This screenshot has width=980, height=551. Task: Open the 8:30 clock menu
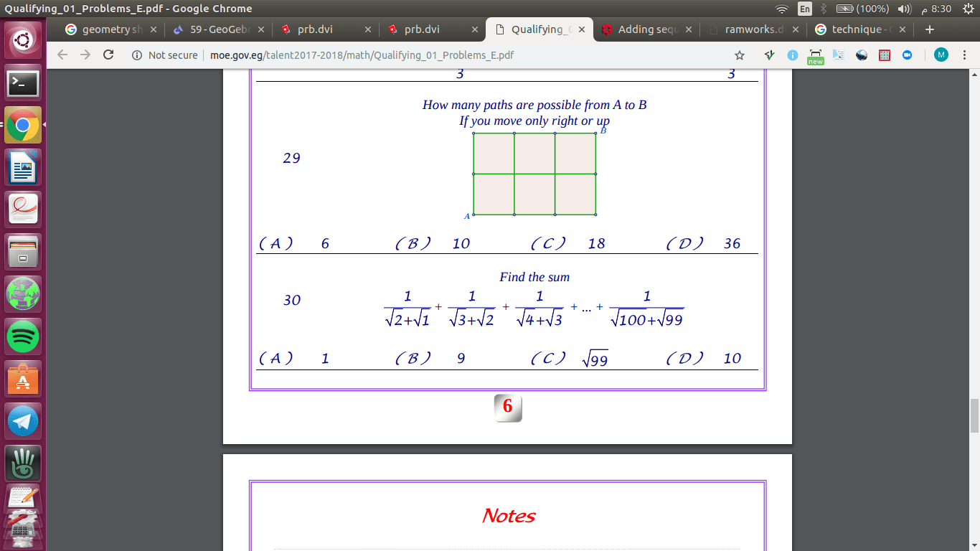tap(936, 9)
